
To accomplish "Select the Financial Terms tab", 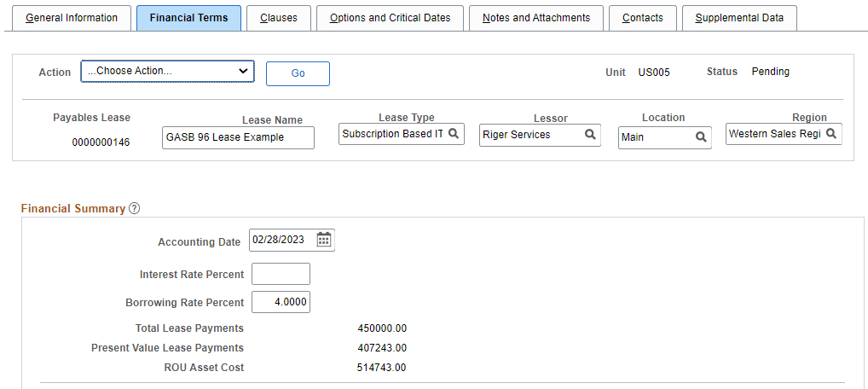I will coord(188,18).
